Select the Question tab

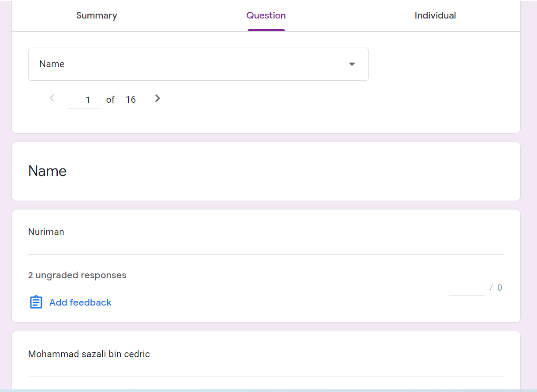(x=266, y=15)
